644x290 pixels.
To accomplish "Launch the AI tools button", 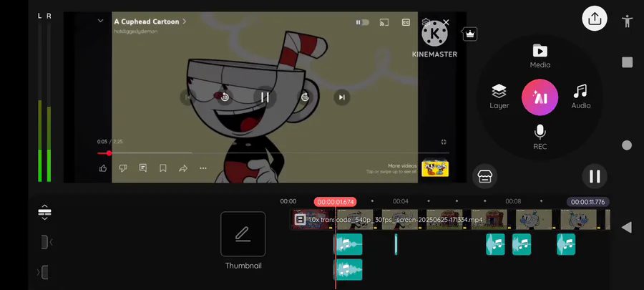I will click(540, 97).
